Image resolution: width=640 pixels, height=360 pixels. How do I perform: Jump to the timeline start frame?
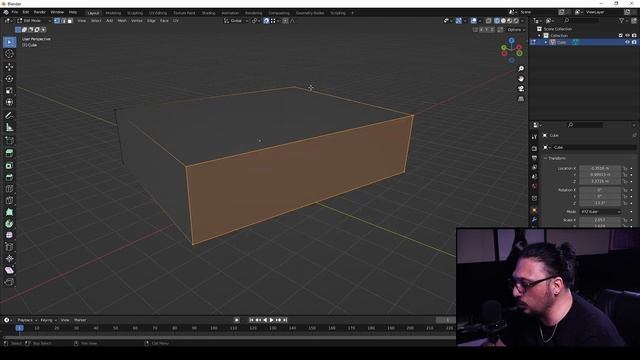click(x=251, y=320)
